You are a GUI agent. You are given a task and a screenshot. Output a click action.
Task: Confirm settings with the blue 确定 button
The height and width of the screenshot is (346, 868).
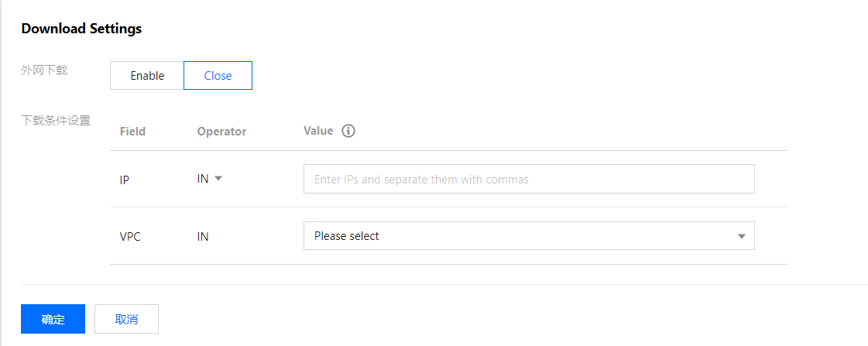[x=53, y=319]
